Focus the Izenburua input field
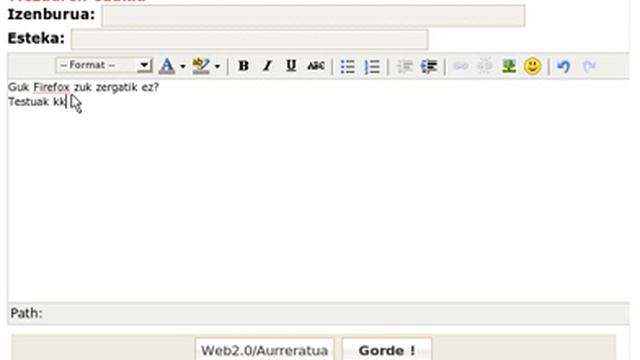The height and width of the screenshot is (360, 640). click(313, 16)
